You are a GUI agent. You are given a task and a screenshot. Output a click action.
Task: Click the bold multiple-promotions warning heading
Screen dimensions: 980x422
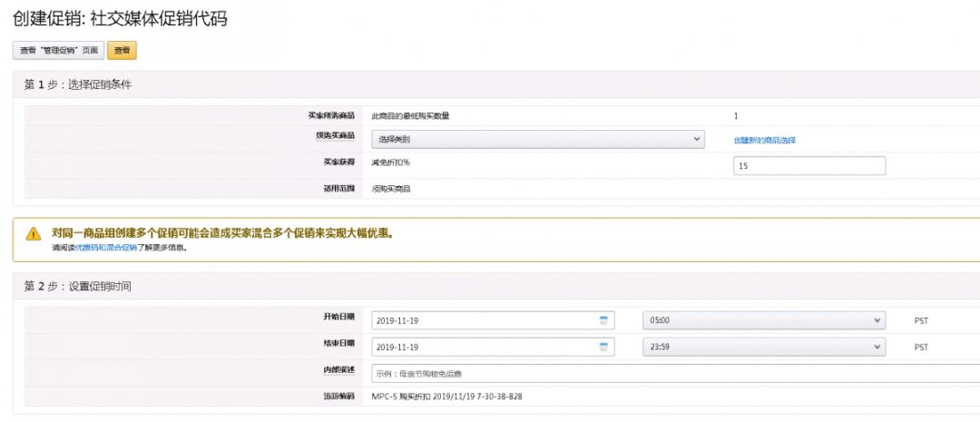point(222,233)
